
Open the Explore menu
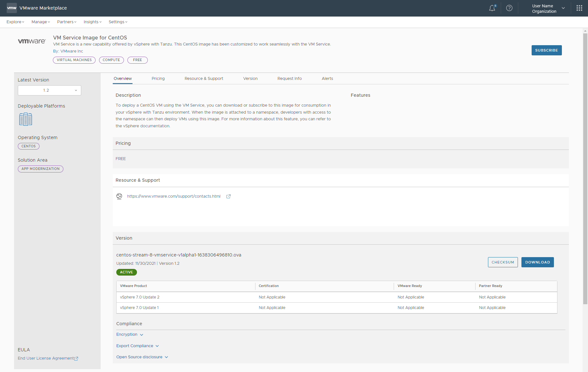pos(15,22)
